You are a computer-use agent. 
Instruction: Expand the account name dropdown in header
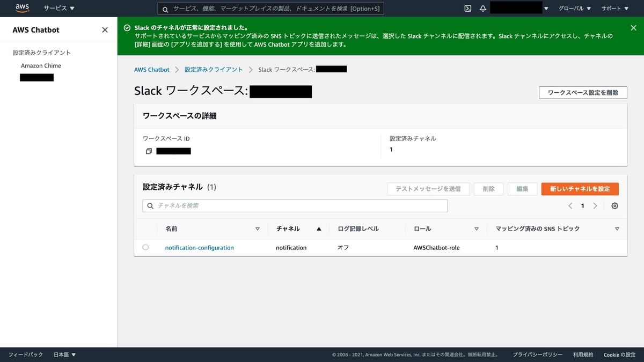pyautogui.click(x=519, y=9)
